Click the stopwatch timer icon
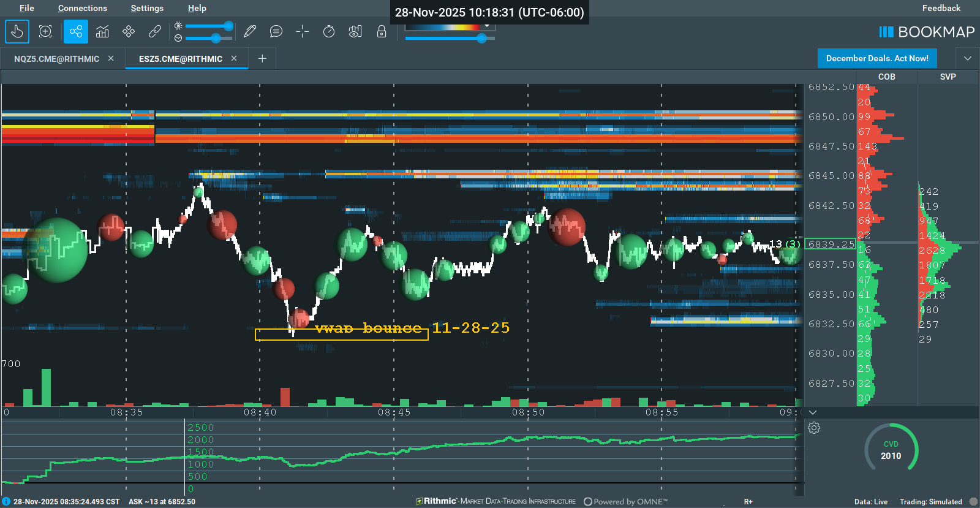980x508 pixels. (329, 31)
